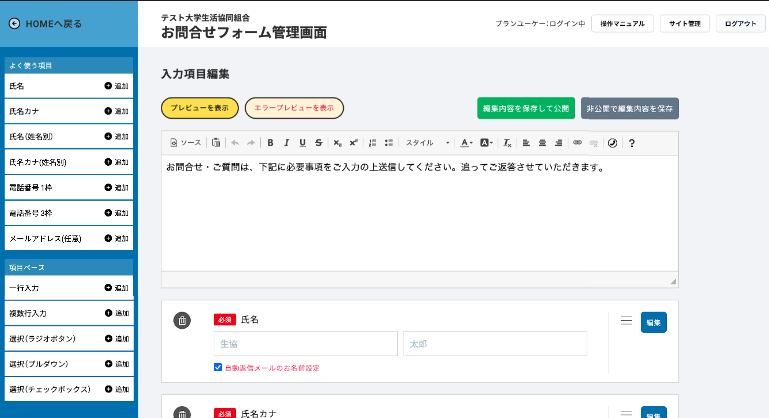This screenshot has height=418, width=769.
Task: Toggle the 自動返信メールのお名前設定 checkbox
Action: pos(218,368)
